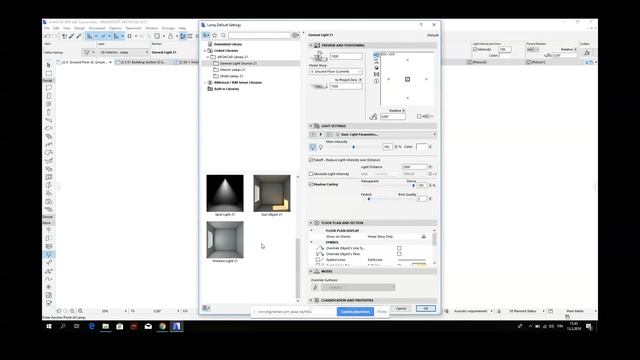
Task: Click the help question mark in the dialog title bar
Action: click(421, 25)
